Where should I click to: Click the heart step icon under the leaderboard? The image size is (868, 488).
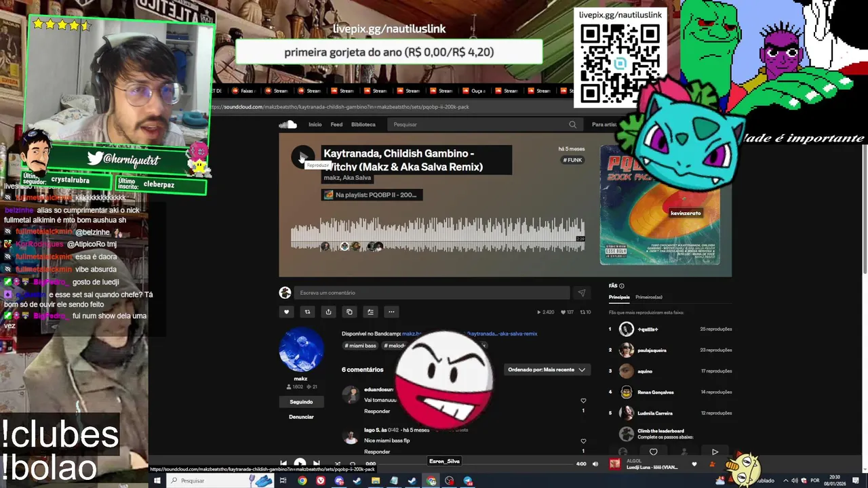coord(653,452)
